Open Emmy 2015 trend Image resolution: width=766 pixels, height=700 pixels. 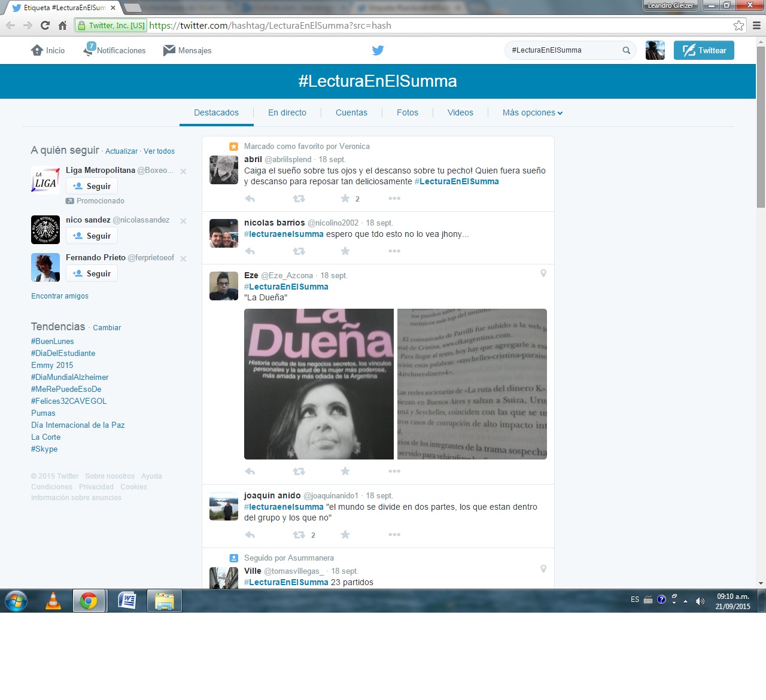point(52,366)
